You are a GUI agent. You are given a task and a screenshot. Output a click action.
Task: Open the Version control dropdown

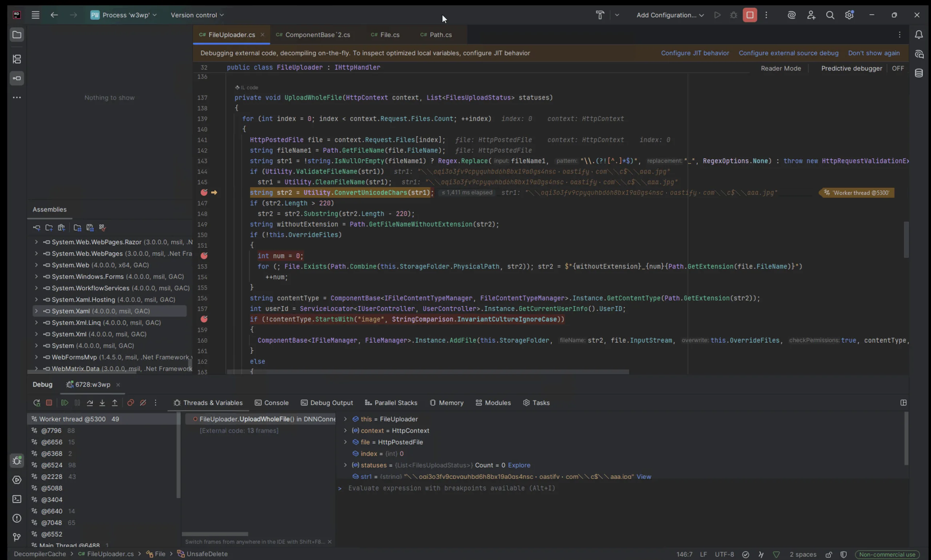pos(197,15)
